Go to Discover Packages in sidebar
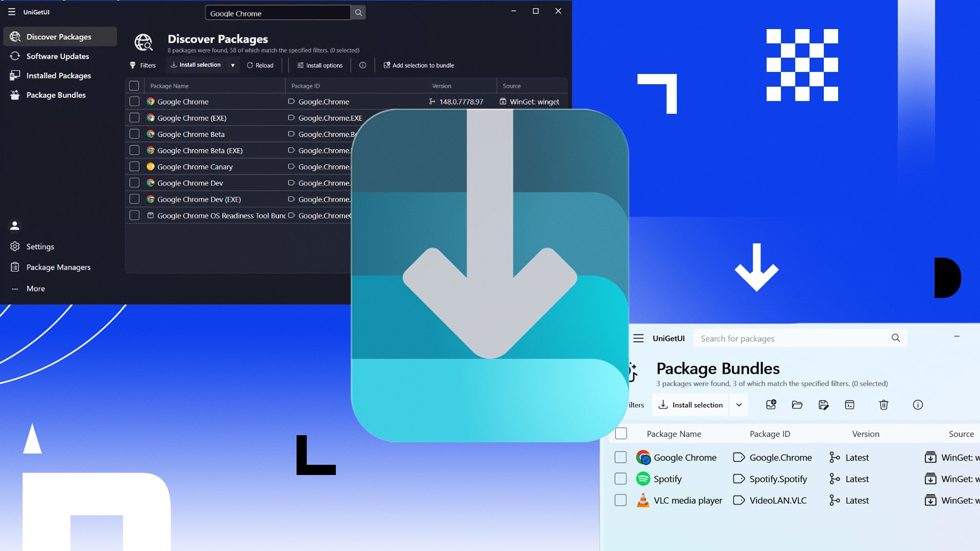Viewport: 980px width, 551px height. coord(60,37)
